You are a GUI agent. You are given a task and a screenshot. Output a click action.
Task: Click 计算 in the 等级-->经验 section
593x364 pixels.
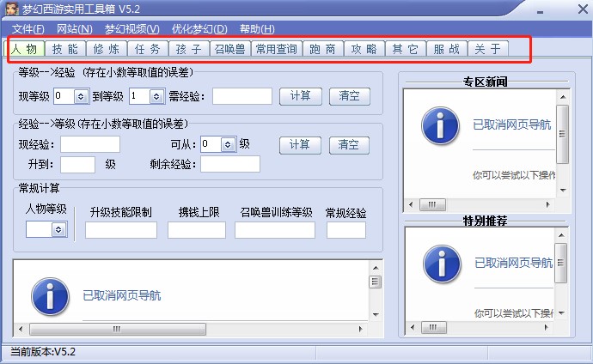[x=301, y=96]
